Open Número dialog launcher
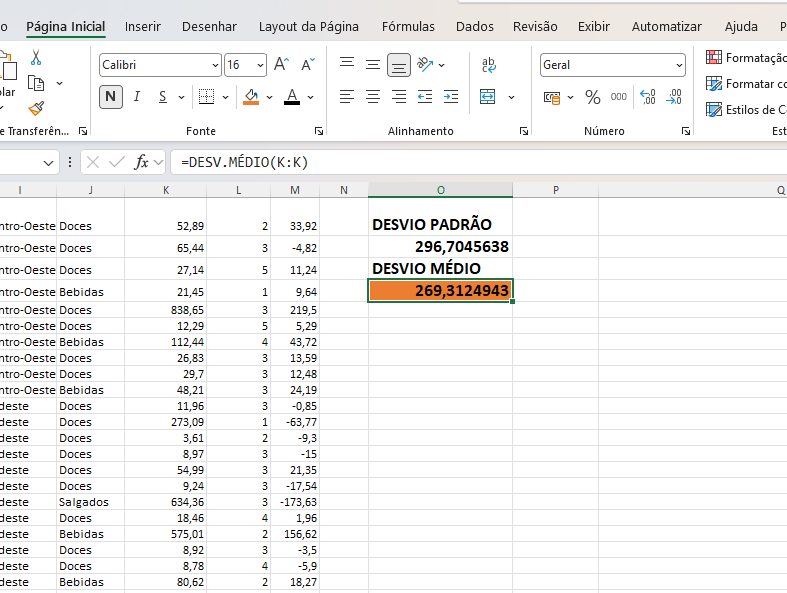787x593 pixels. [x=686, y=131]
